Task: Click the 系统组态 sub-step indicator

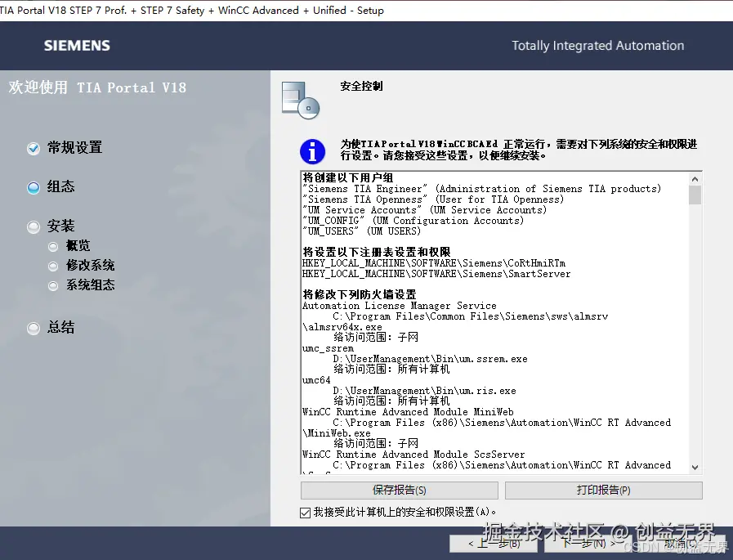Action: 53,286
